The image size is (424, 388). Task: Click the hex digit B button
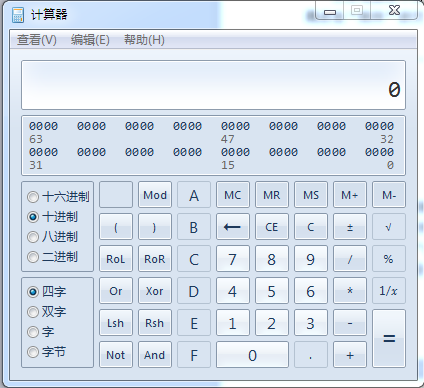click(194, 227)
